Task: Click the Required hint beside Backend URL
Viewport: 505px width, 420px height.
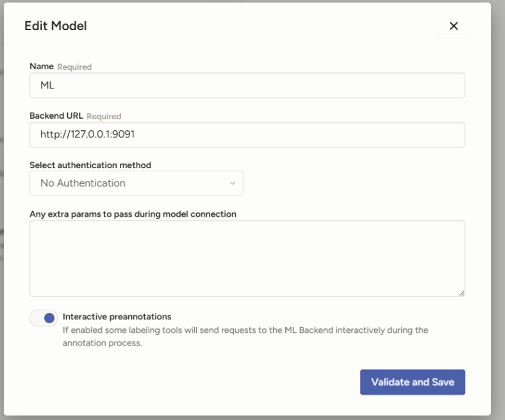Action: coord(104,116)
